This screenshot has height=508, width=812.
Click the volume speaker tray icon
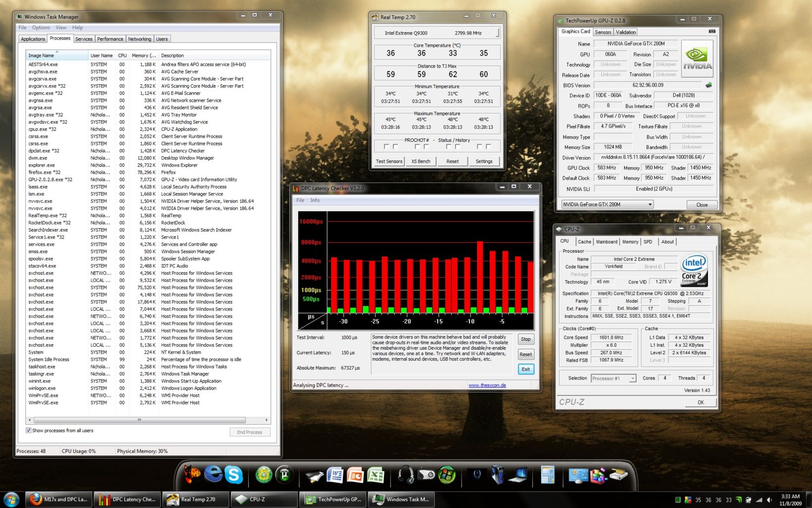click(x=769, y=500)
